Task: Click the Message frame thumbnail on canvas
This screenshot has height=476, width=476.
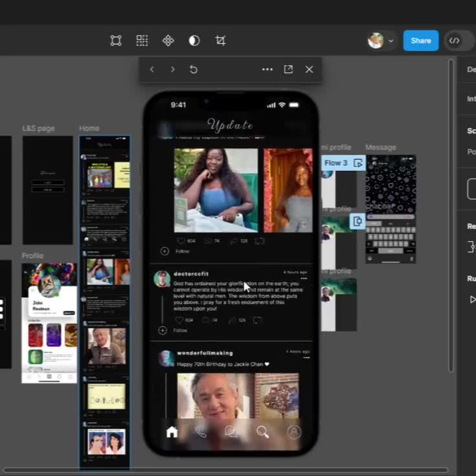Action: pos(391,209)
